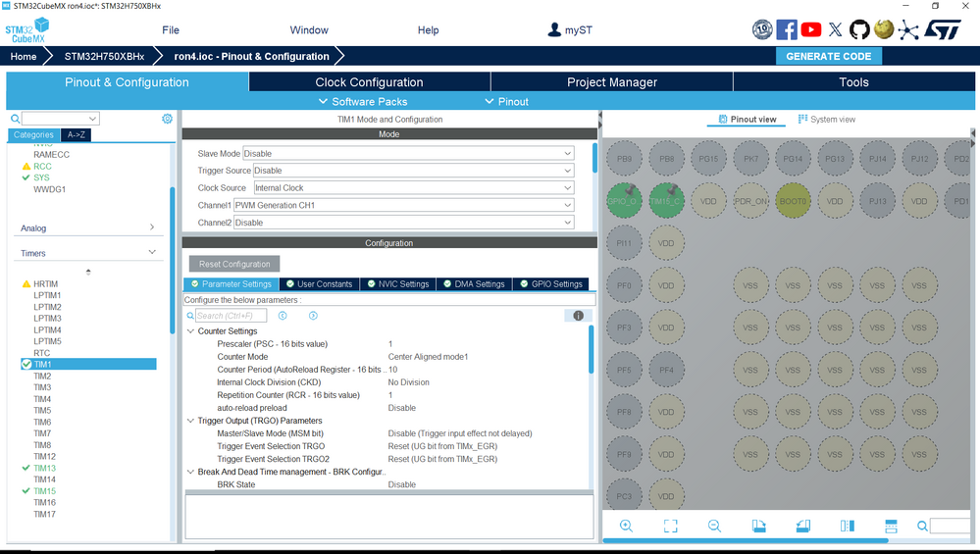Open the YouTube icon link
Image resolution: width=980 pixels, height=554 pixels.
(810, 29)
